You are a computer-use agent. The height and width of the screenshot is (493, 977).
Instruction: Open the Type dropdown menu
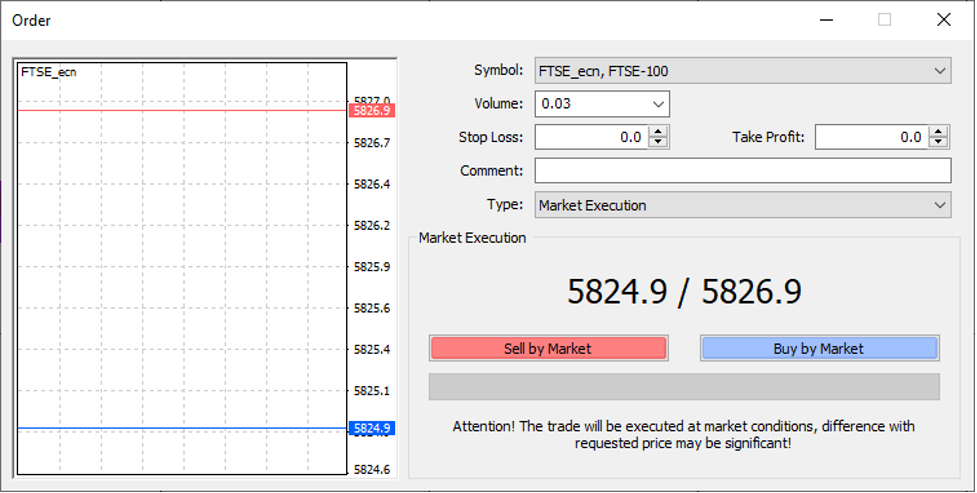[x=940, y=205]
